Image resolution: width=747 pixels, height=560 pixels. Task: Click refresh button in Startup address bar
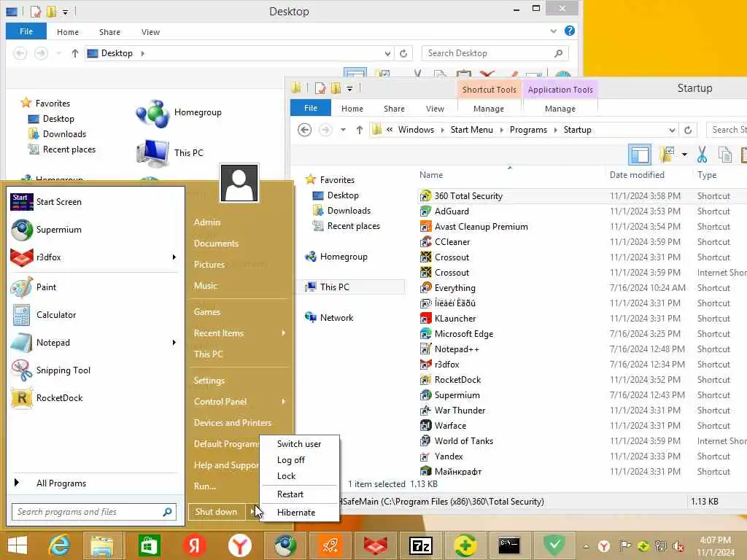click(x=687, y=130)
